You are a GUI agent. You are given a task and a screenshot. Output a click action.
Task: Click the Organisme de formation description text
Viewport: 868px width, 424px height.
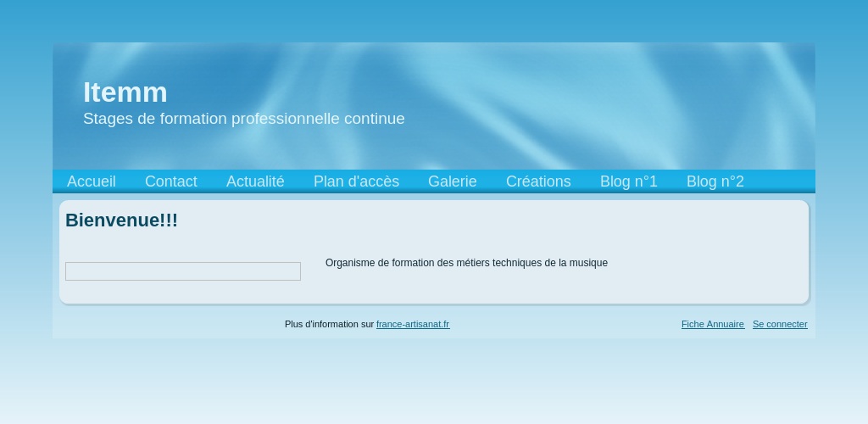point(467,263)
